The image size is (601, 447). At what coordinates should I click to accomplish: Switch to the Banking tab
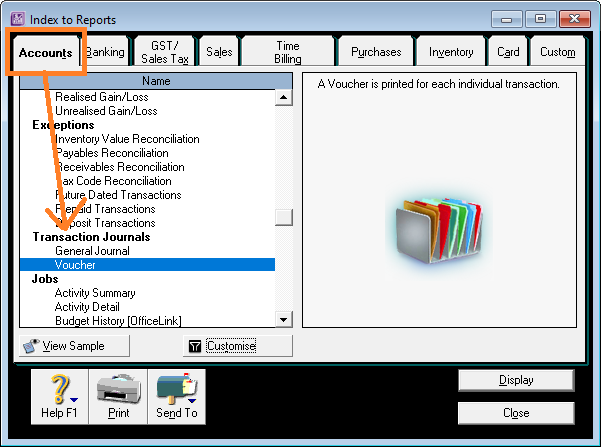(x=105, y=52)
